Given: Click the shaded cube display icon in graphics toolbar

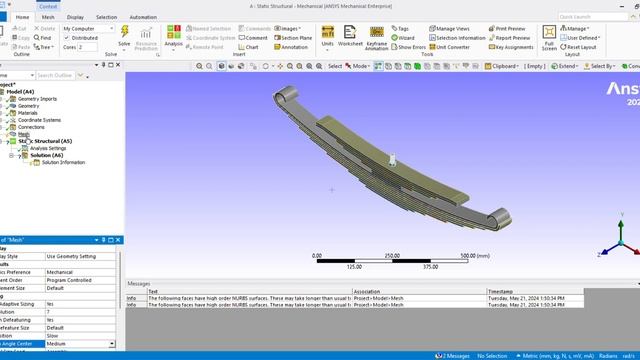Looking at the screenshot, I should tap(221, 66).
